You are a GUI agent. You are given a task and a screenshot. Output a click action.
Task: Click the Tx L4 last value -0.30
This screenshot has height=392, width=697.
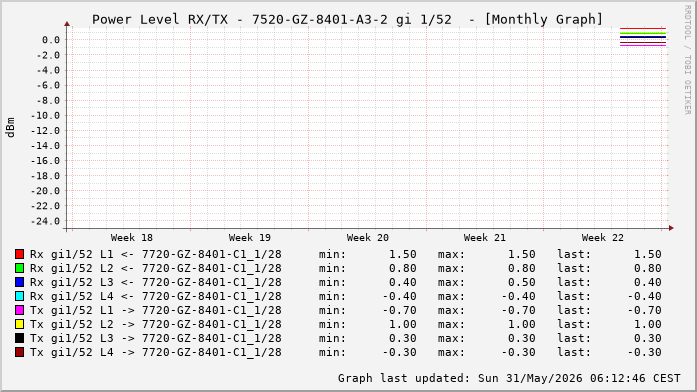(x=644, y=352)
